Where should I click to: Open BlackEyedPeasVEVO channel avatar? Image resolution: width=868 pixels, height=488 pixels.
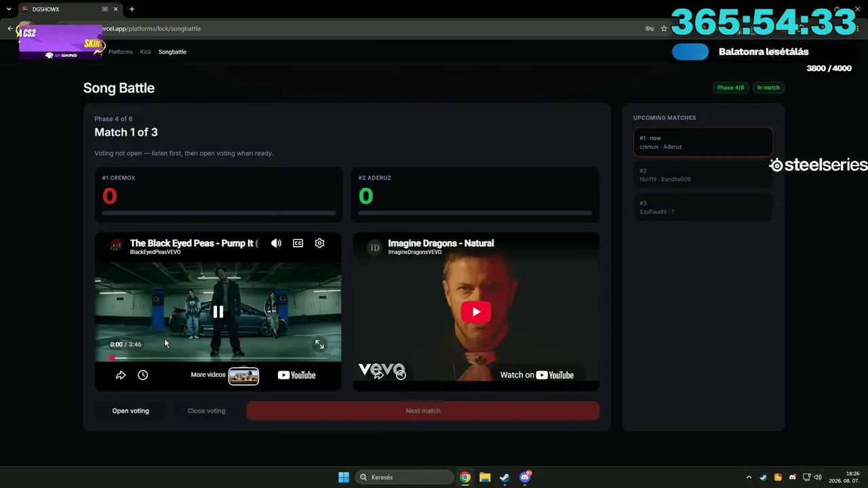[116, 245]
